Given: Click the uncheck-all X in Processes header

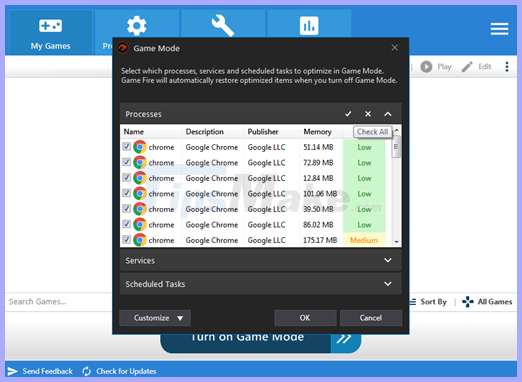Looking at the screenshot, I should pos(368,114).
